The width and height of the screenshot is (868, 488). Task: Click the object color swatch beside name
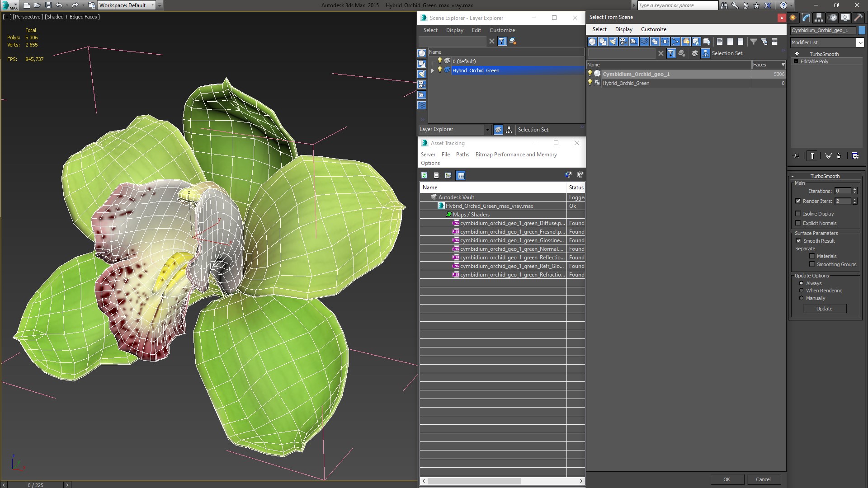862,30
